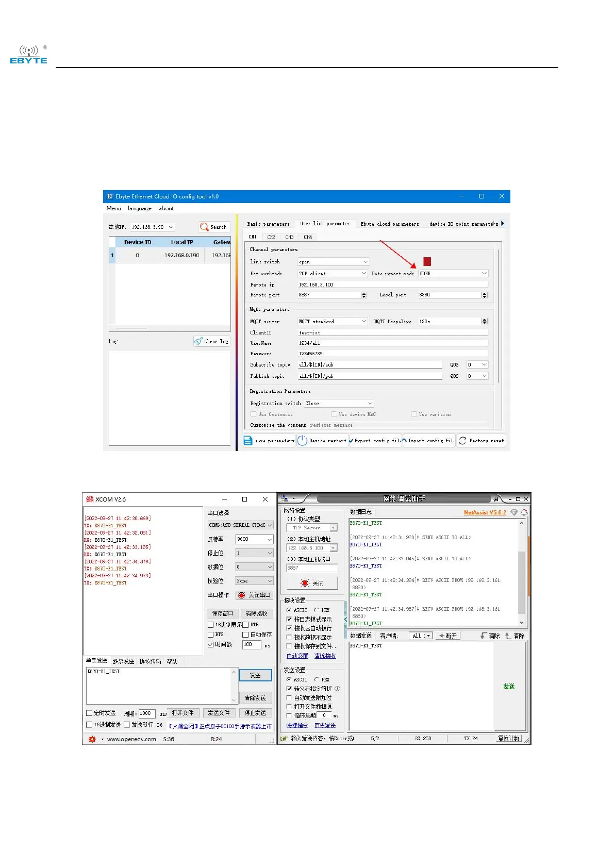Click the Search magnifier button in Ebyte tool

pyautogui.click(x=214, y=227)
